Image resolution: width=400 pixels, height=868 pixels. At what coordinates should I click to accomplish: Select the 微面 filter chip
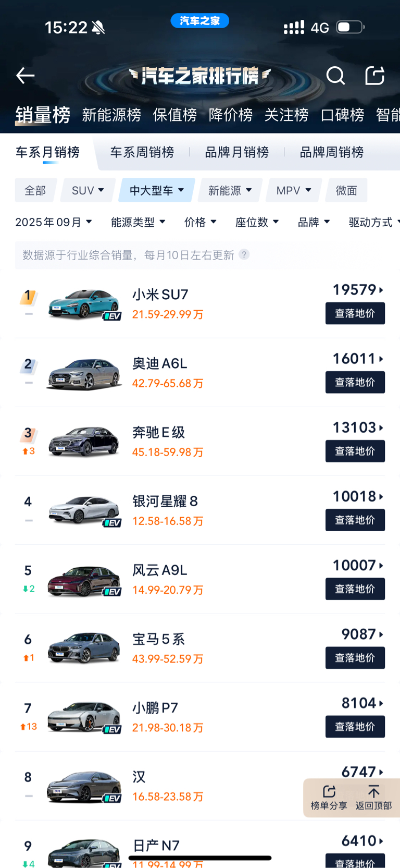(x=346, y=190)
